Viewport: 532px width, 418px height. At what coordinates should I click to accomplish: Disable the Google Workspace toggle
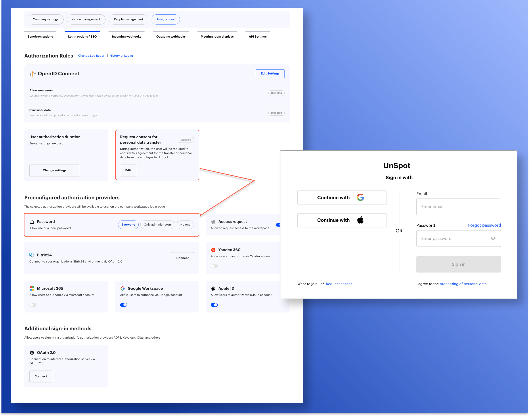[124, 305]
